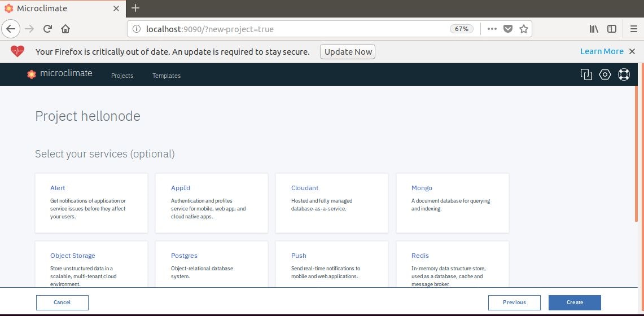Select the Object Storage service card
This screenshot has width=644, height=316.
pos(91,264)
